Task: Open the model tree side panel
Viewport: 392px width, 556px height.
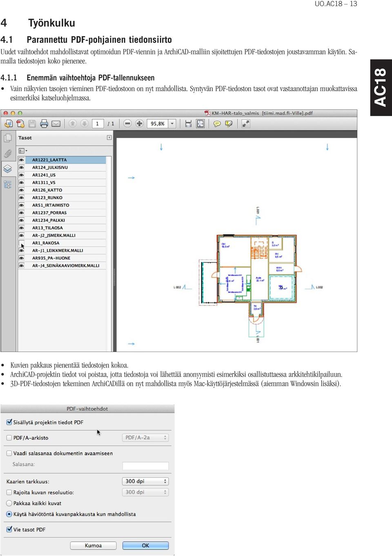Action: pos(8,184)
